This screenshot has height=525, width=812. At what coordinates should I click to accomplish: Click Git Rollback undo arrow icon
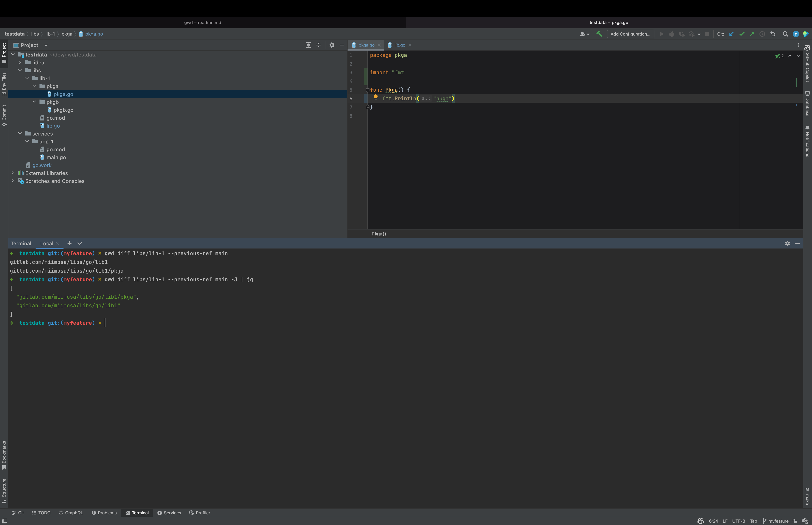(773, 34)
